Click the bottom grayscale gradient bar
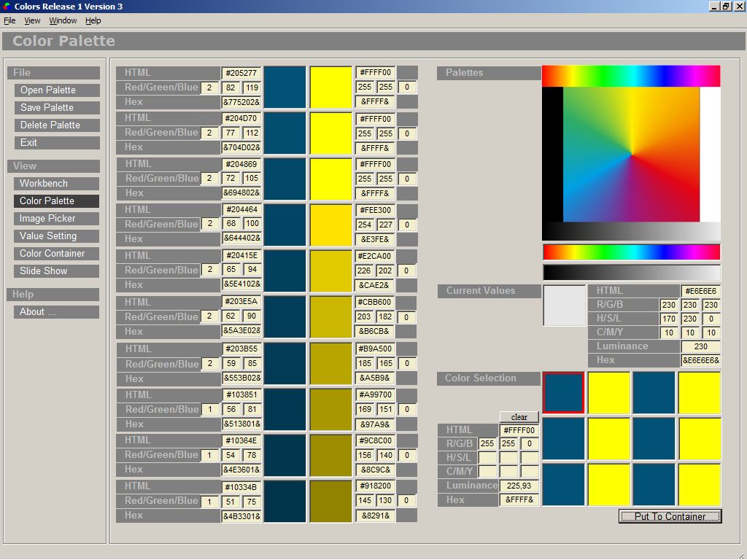747x560 pixels. (631, 273)
